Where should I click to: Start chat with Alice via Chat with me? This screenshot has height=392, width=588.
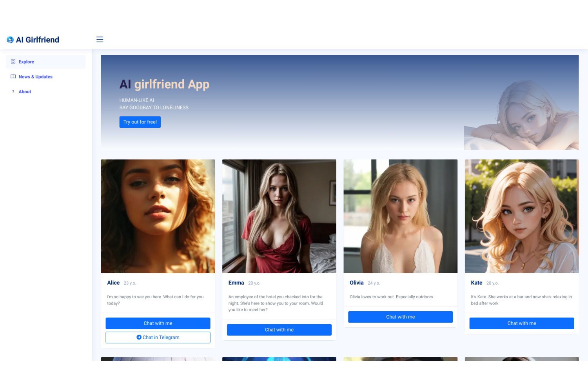pos(158,323)
